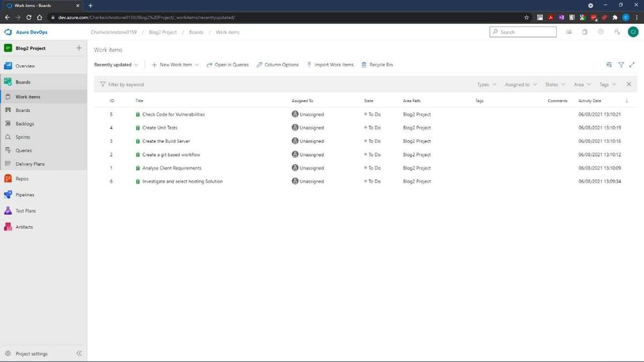Open Sprints in the sidebar

point(23,137)
